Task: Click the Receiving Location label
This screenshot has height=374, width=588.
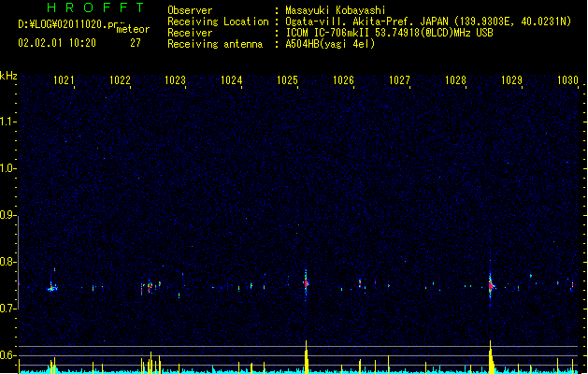Action: tap(218, 22)
